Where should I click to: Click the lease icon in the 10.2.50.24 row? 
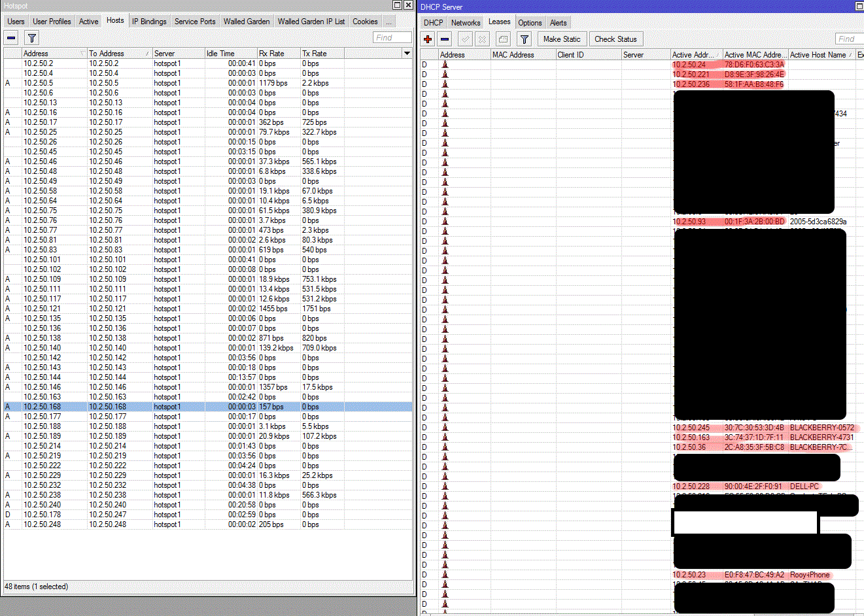click(445, 65)
